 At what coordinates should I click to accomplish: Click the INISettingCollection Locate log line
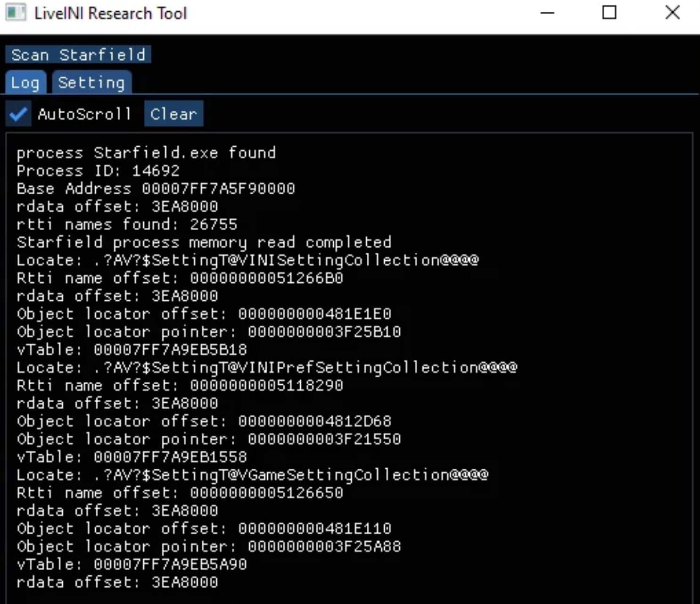247,260
